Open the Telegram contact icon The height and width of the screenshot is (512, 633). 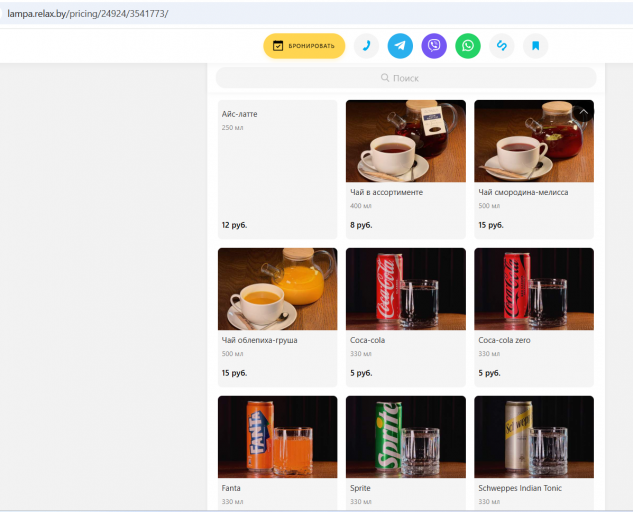pos(400,46)
